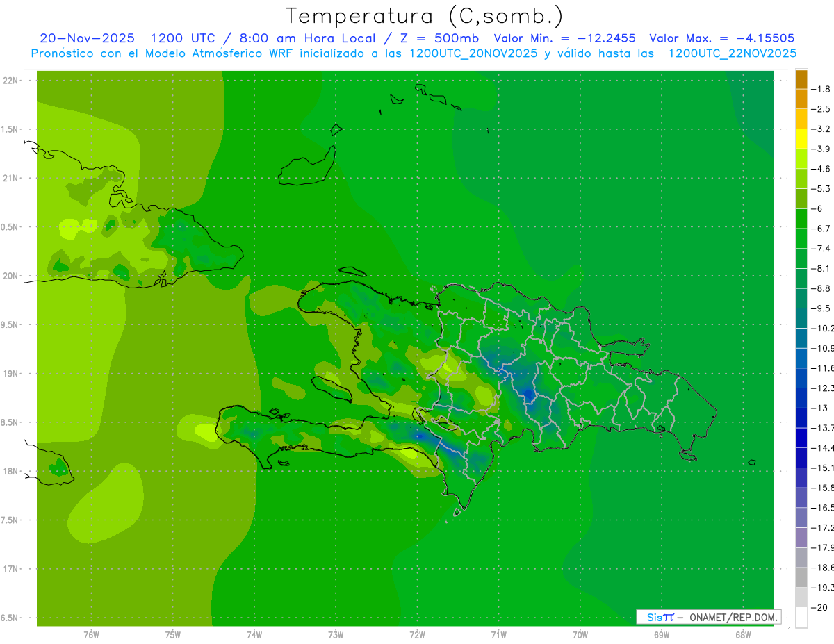Pick the green swatch between -6 and -6.7
The width and height of the screenshot is (834, 644).
pos(801,219)
